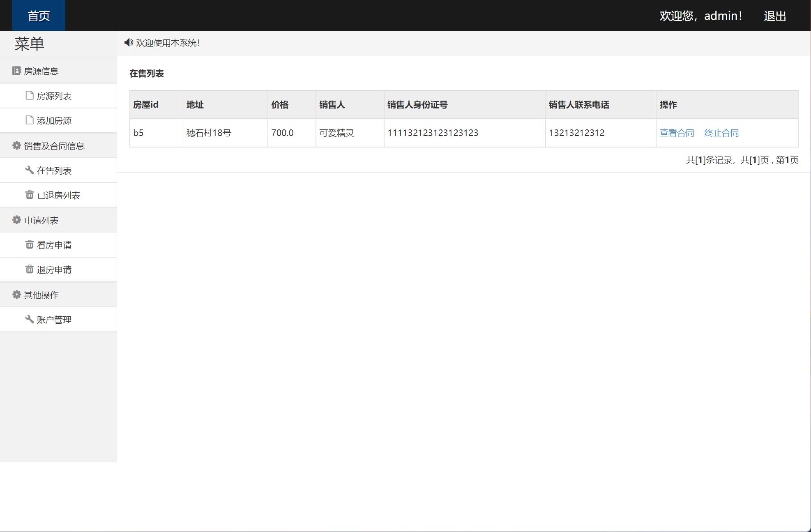Open the 首页 tab in top bar
The width and height of the screenshot is (811, 532).
(x=39, y=16)
